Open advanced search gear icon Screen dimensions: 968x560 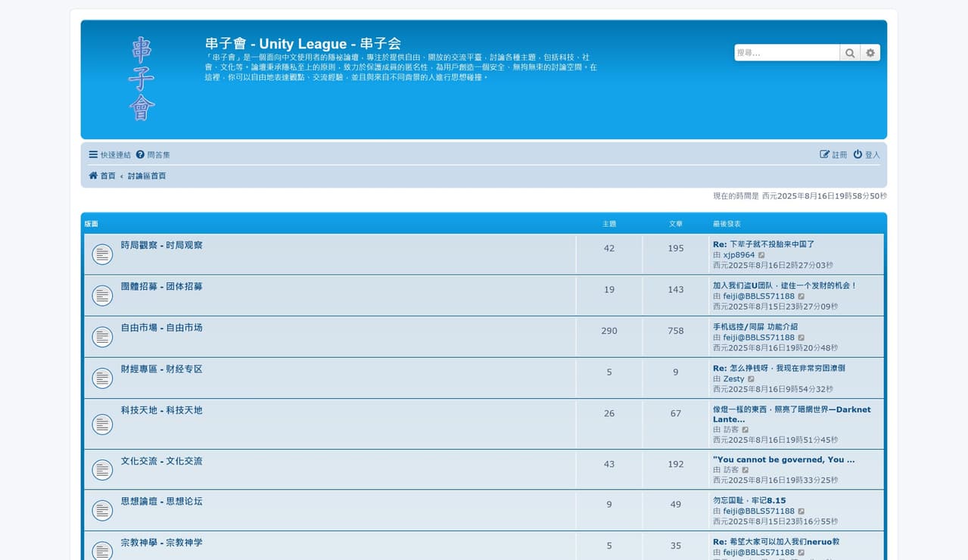point(870,53)
